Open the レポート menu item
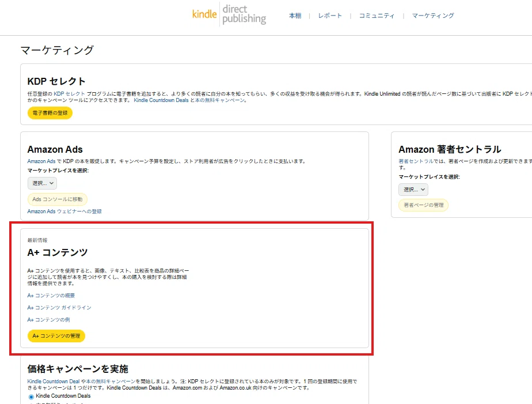 pos(330,16)
